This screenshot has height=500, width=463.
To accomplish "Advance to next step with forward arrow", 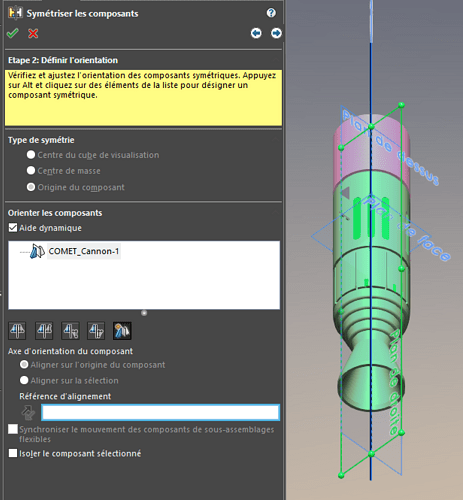I will click(x=276, y=33).
